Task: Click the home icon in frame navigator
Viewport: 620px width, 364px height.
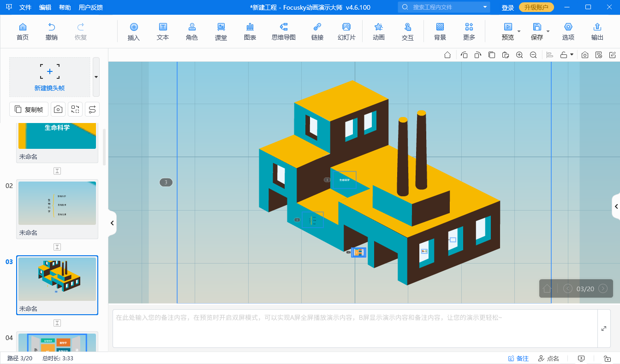Action: click(x=547, y=288)
